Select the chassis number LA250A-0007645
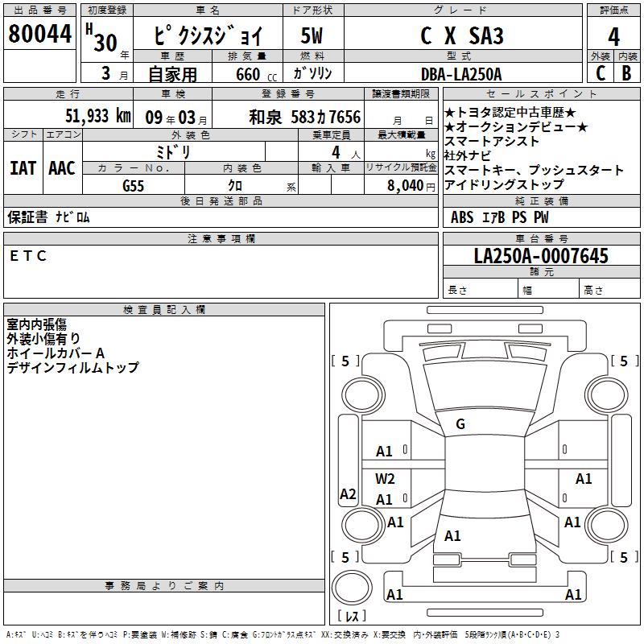The height and width of the screenshot is (644, 644). [541, 257]
